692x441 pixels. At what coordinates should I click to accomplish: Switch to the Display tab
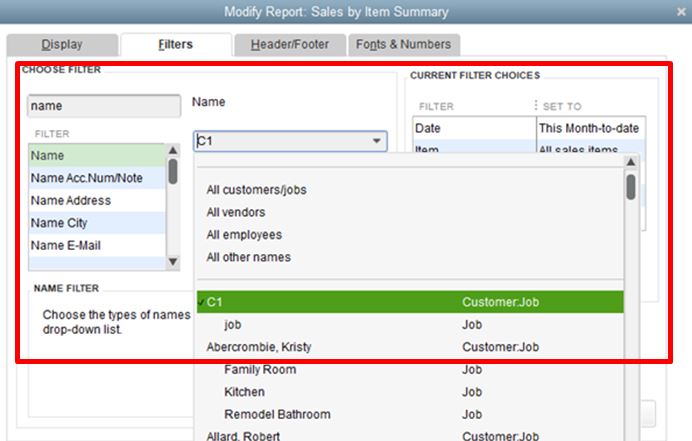coord(62,45)
